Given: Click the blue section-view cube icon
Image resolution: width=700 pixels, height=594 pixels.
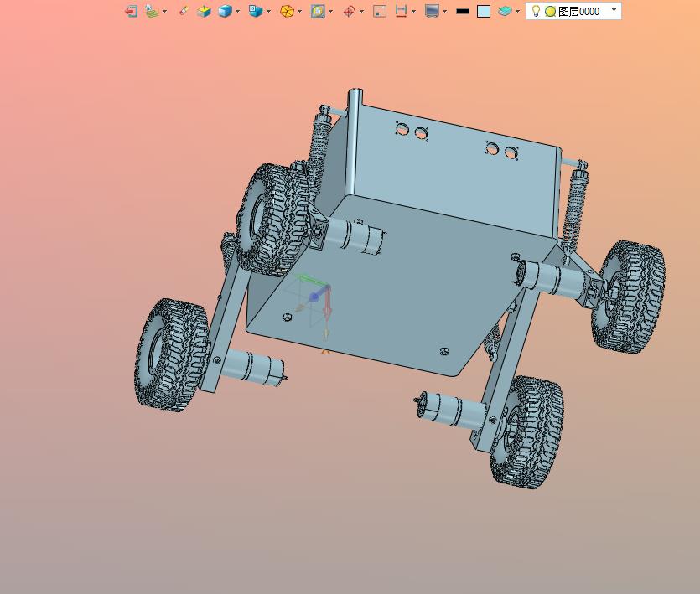Looking at the screenshot, I should (x=256, y=11).
